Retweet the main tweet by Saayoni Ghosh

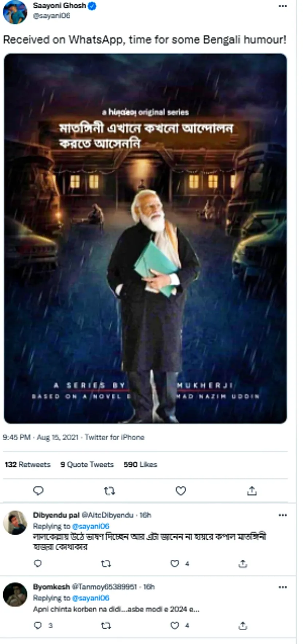(x=109, y=491)
